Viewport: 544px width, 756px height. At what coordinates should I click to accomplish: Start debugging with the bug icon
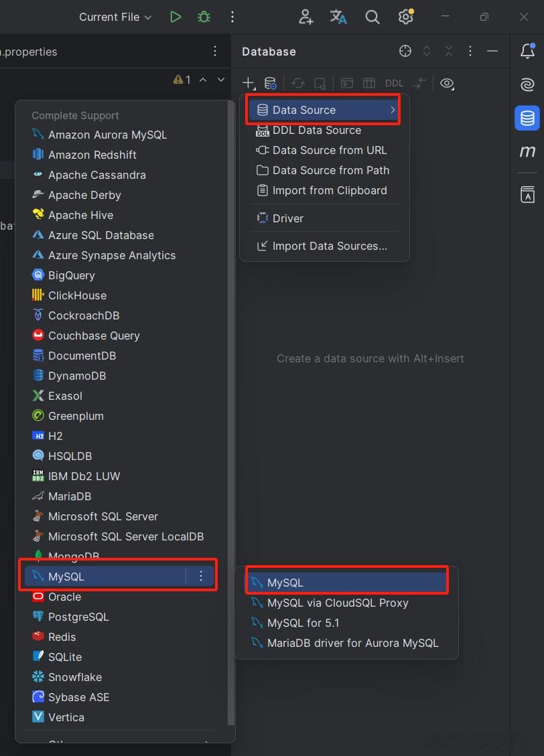[x=204, y=17]
